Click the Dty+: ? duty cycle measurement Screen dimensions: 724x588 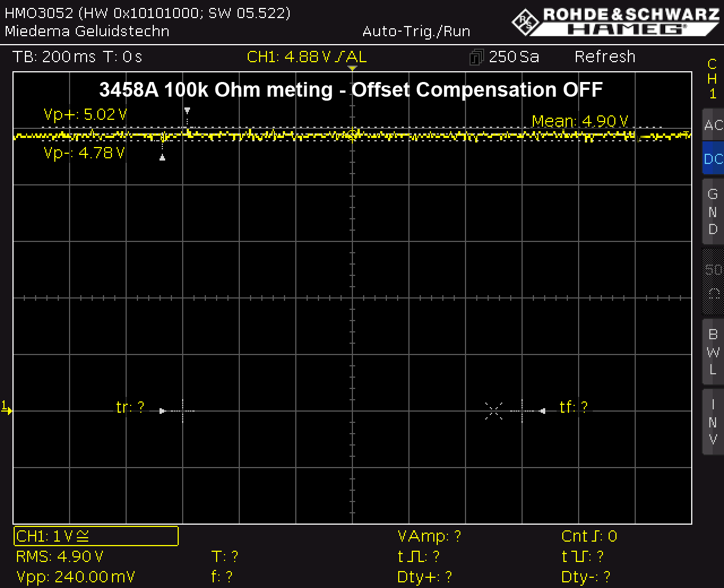click(x=424, y=577)
